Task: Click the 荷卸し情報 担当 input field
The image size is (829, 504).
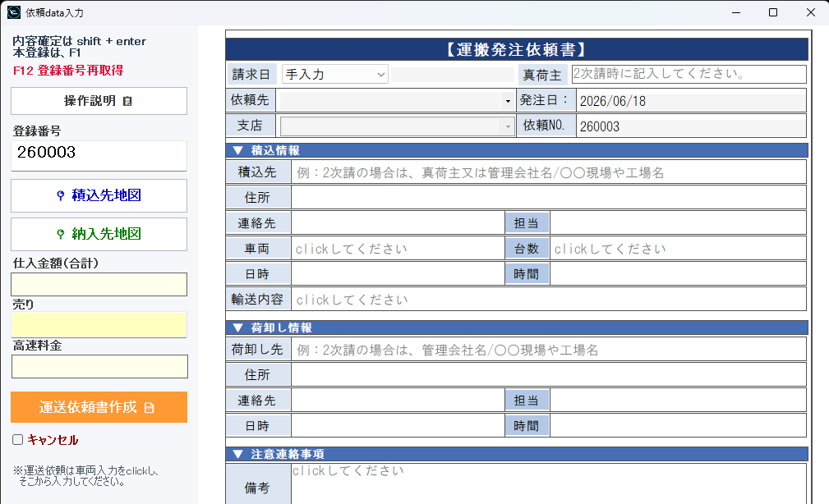Action: pyautogui.click(x=679, y=401)
